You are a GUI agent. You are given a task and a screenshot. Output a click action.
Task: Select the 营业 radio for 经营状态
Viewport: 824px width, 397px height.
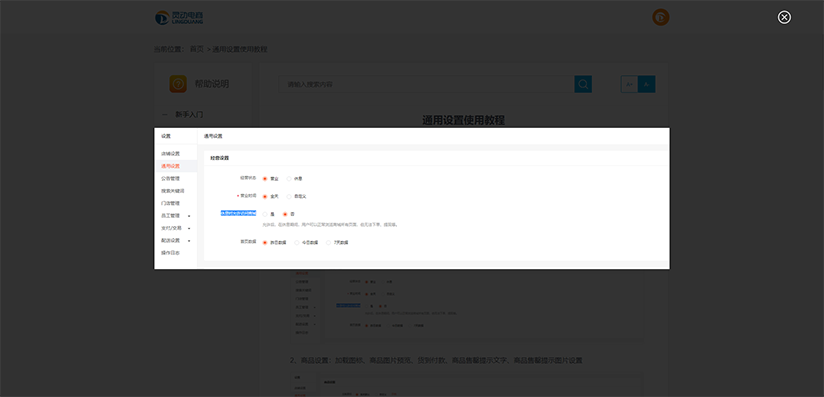pyautogui.click(x=265, y=179)
